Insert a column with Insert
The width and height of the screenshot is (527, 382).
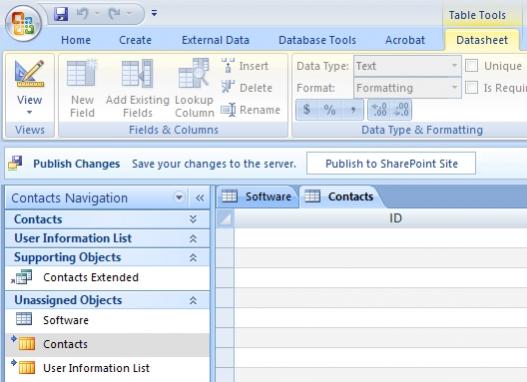(245, 66)
